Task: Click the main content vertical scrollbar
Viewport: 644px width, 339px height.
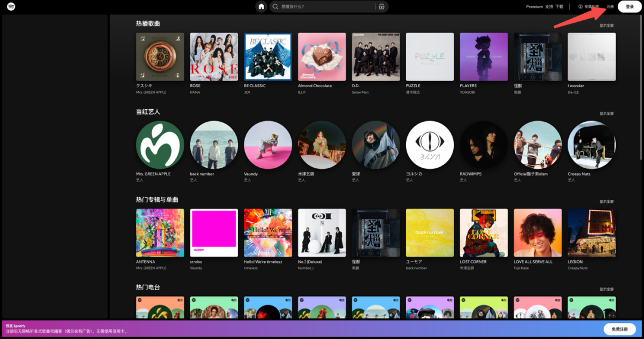Action: 640,88
